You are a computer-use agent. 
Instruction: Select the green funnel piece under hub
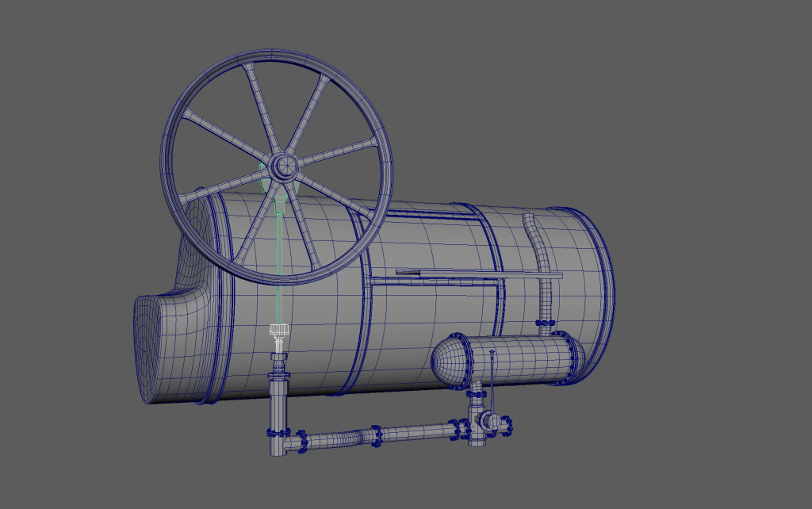[279, 205]
